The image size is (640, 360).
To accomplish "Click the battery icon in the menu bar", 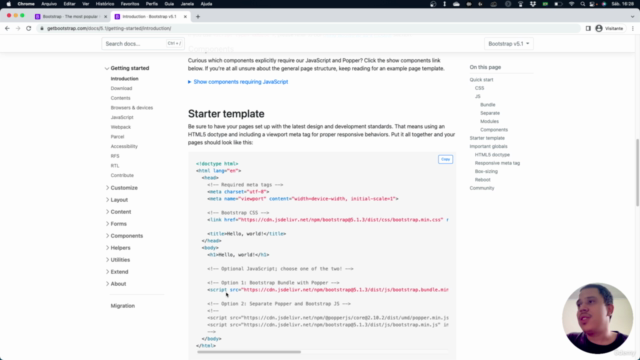I will pos(558,4).
